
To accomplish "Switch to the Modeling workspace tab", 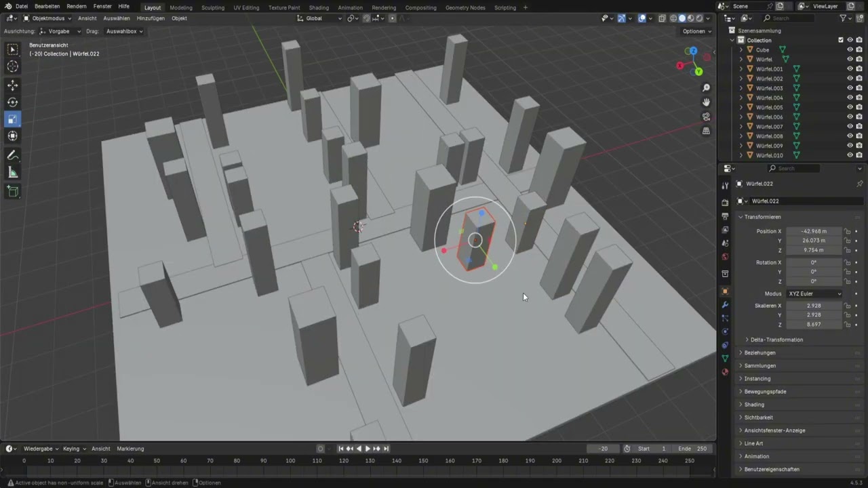I will (181, 7).
